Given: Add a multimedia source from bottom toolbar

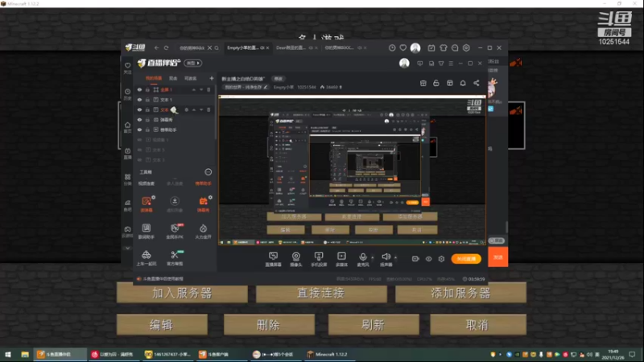Looking at the screenshot, I should point(341,256).
